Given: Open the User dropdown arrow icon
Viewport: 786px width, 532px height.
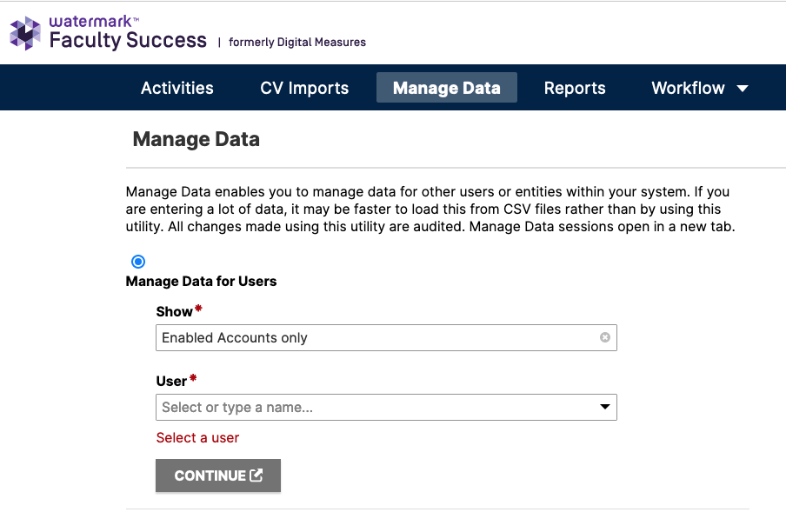Looking at the screenshot, I should point(604,407).
